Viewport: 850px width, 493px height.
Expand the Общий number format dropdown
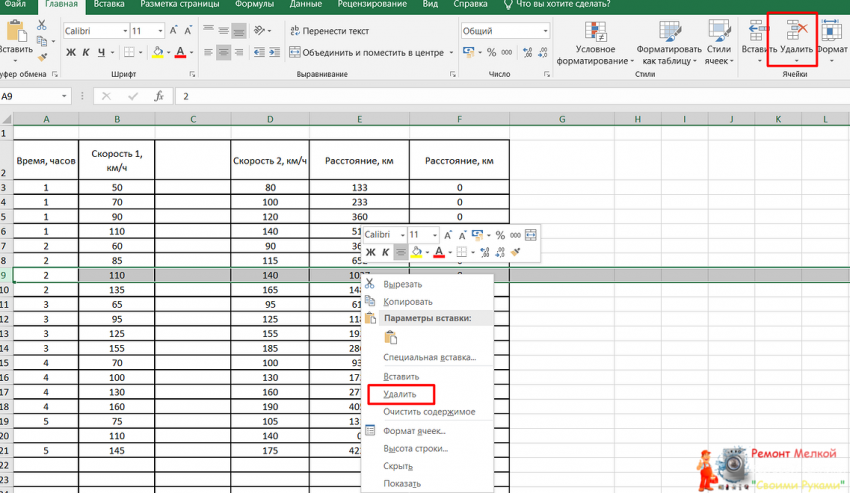click(x=543, y=31)
